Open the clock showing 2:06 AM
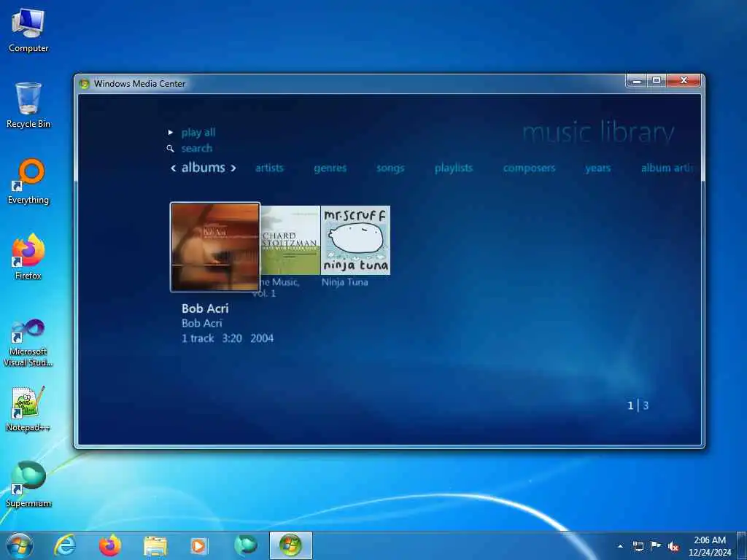747x560 pixels. point(709,546)
